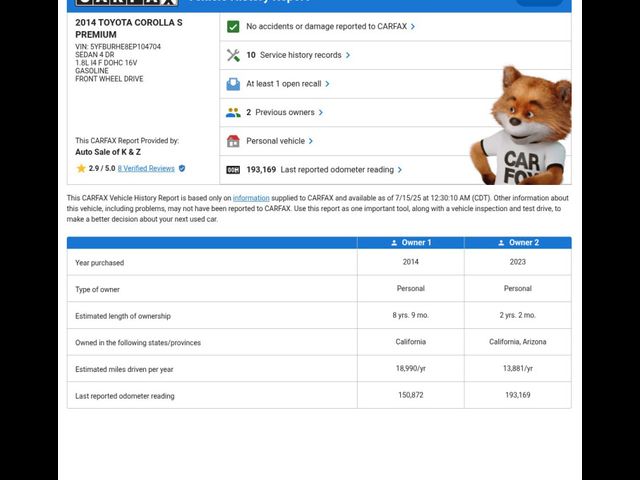The image size is (640, 480).
Task: Expand the last odometer reading chevron
Action: pyautogui.click(x=400, y=170)
